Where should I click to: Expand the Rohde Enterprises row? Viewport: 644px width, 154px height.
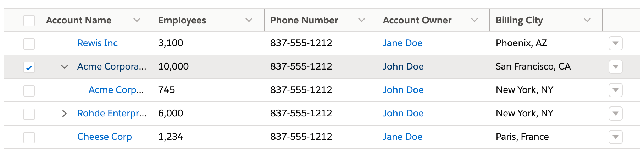(x=64, y=114)
